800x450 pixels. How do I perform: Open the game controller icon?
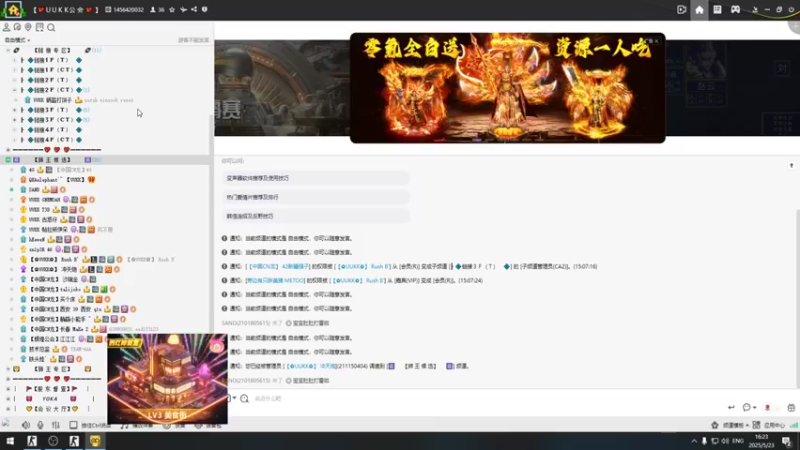(x=735, y=10)
